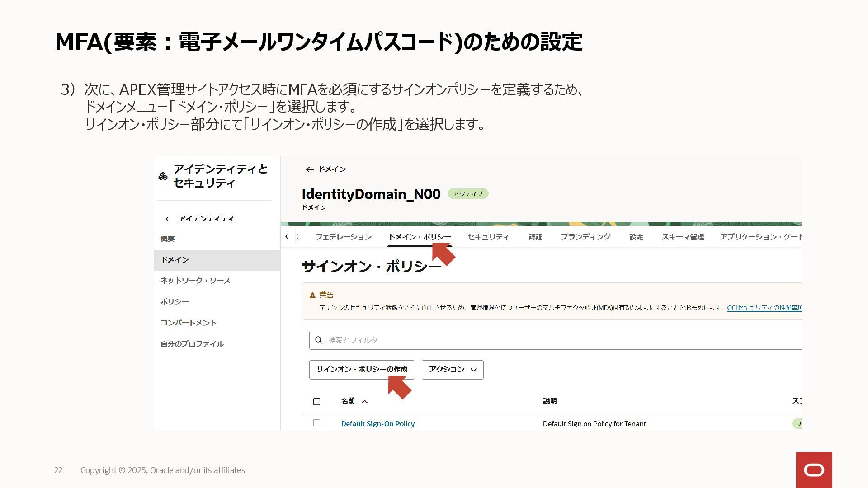Select the ドメイン・ポリシー tab
The image size is (868, 488).
420,237
